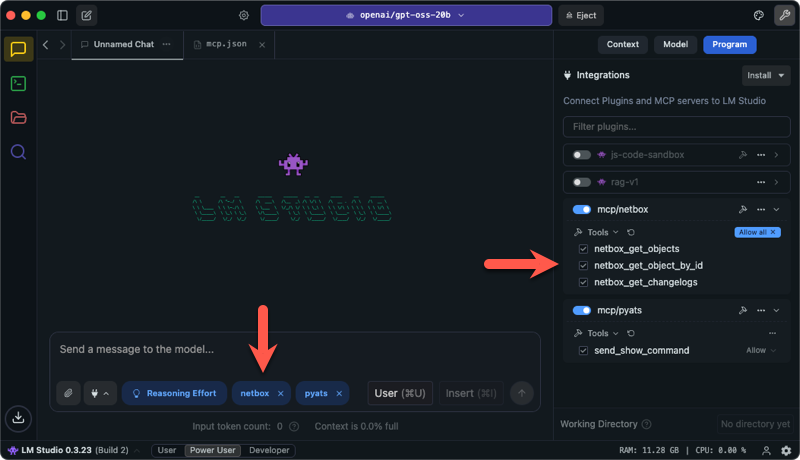Start a new chat with pencil icon
This screenshot has height=460, width=800.
87,15
